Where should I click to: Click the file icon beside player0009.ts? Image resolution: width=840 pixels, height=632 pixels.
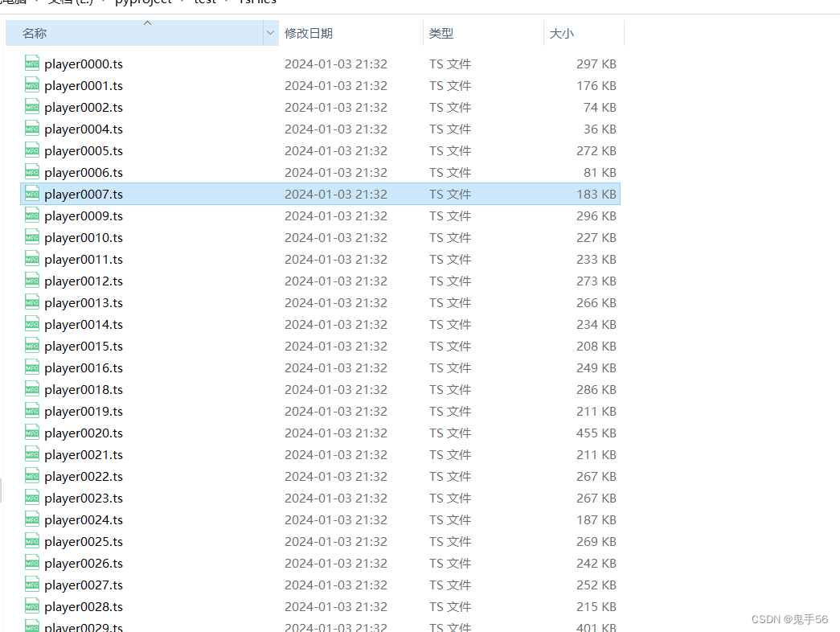[32, 215]
